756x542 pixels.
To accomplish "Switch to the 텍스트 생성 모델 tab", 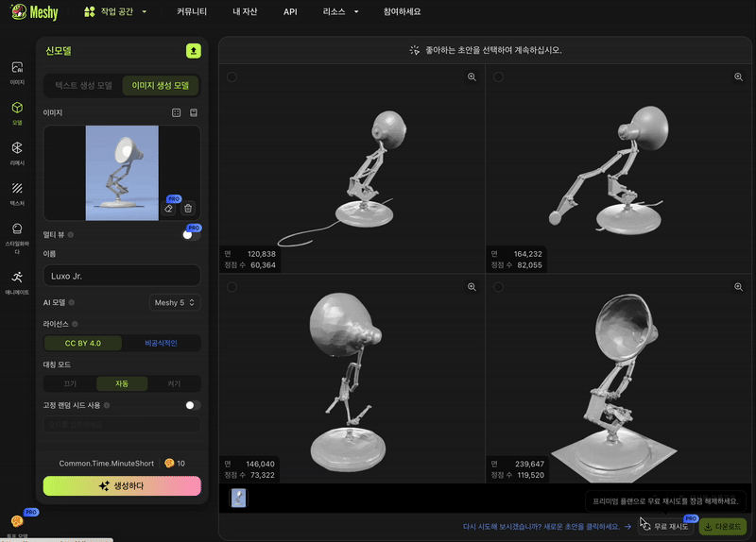I will coord(83,85).
